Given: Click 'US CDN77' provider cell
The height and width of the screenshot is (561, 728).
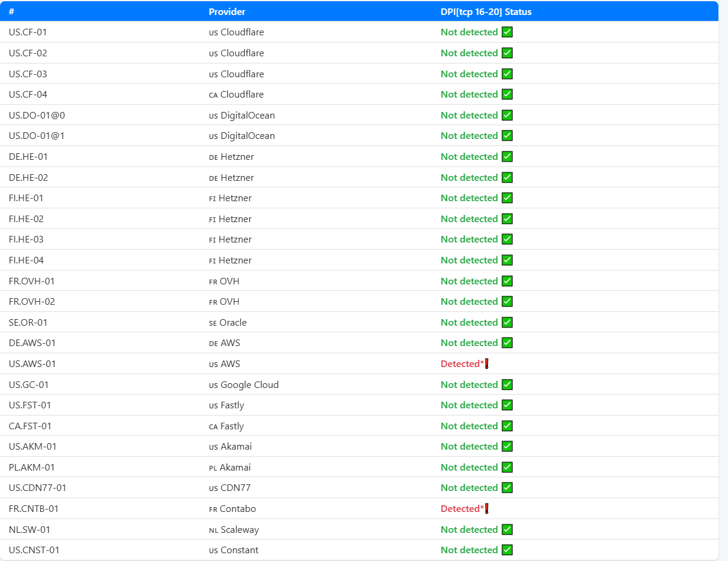Looking at the screenshot, I should (x=230, y=488).
